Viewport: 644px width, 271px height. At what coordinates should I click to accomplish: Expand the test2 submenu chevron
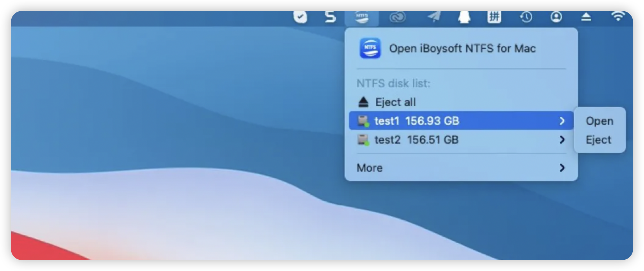click(x=562, y=140)
